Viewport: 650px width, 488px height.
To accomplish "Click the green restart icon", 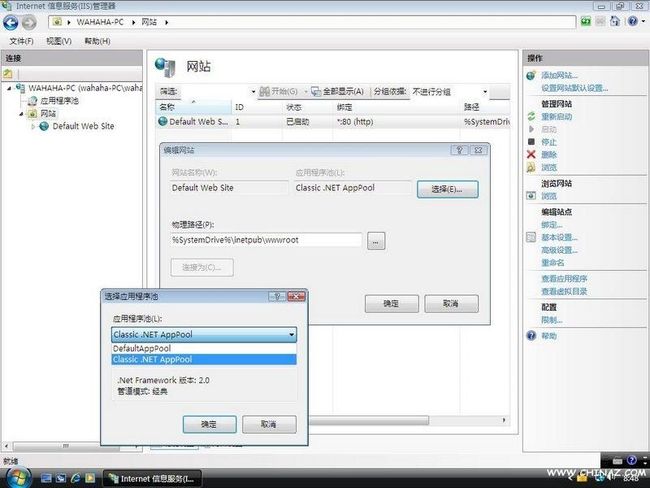I will pos(531,117).
